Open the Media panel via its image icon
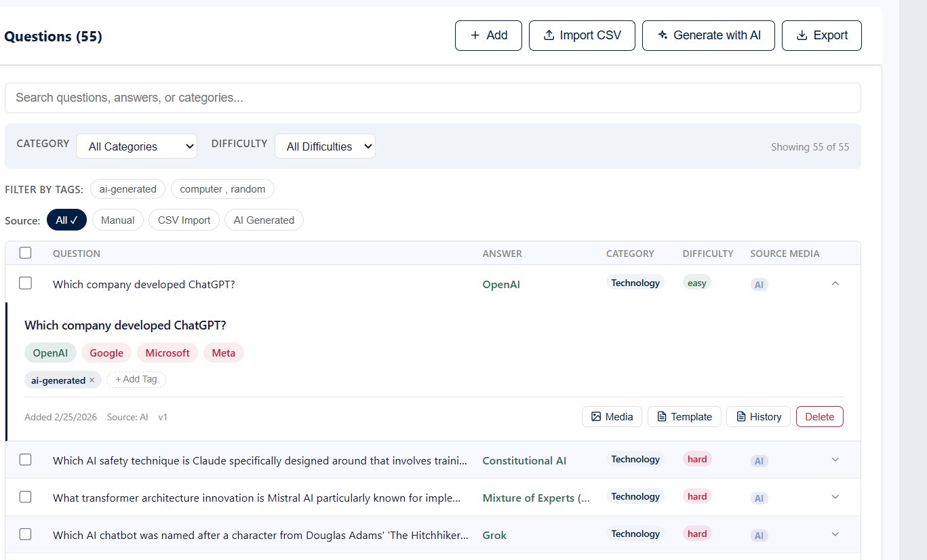Screen dimensions: 927x560 [x=597, y=416]
